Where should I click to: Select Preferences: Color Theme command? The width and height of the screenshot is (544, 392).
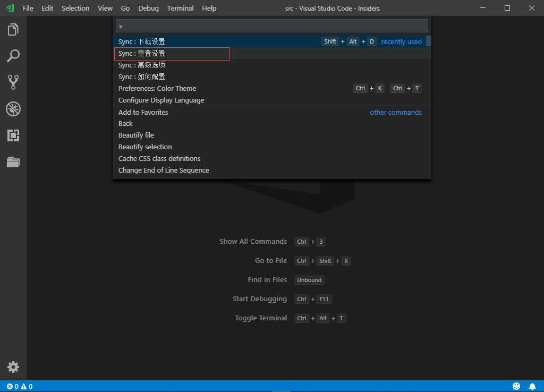271,89
